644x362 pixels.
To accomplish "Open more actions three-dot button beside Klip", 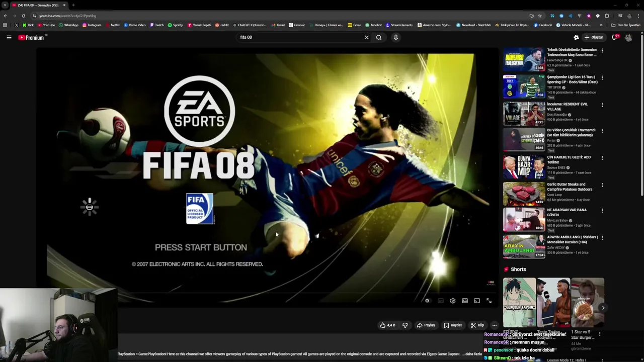I will pos(494,325).
